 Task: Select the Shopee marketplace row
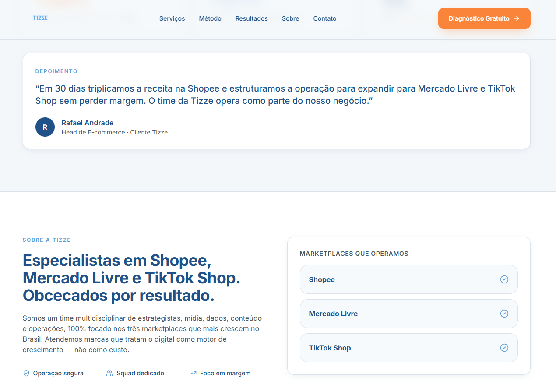pyautogui.click(x=409, y=279)
